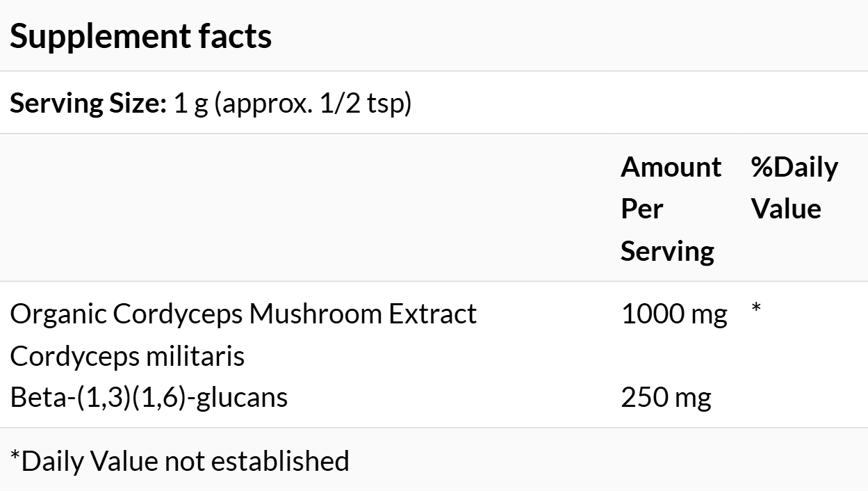
Task: Click the 1000 mg amount
Action: tap(673, 314)
